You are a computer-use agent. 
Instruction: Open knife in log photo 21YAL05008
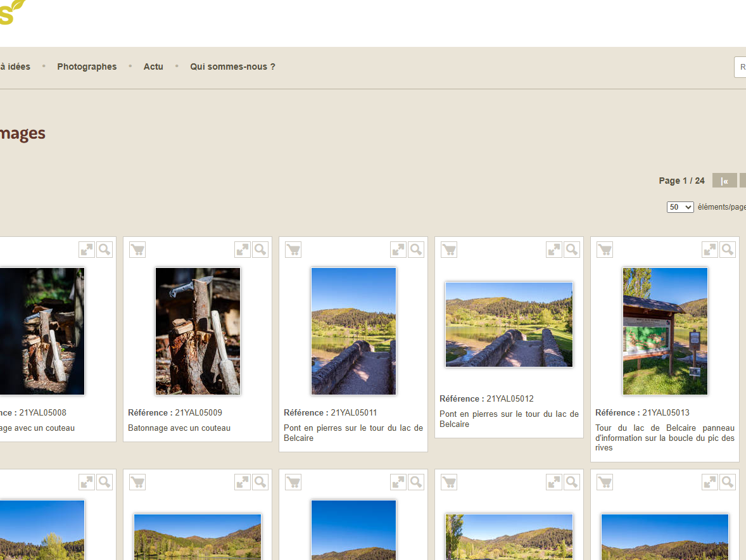[42, 331]
